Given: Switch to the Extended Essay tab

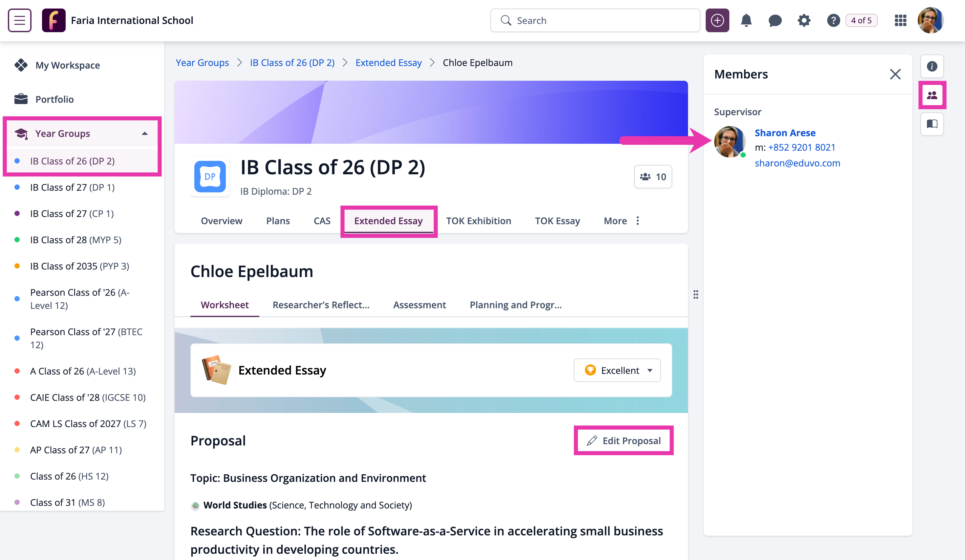Looking at the screenshot, I should click(x=388, y=221).
